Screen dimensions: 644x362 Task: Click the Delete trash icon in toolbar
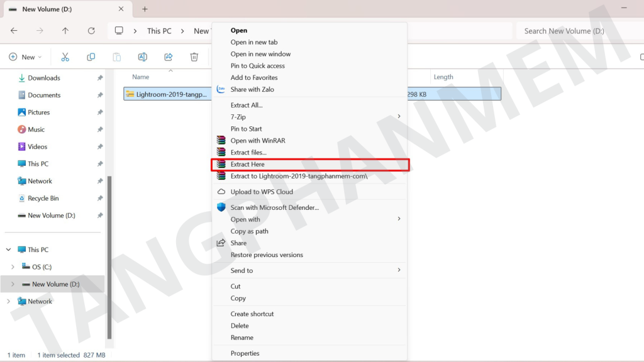[x=194, y=57]
